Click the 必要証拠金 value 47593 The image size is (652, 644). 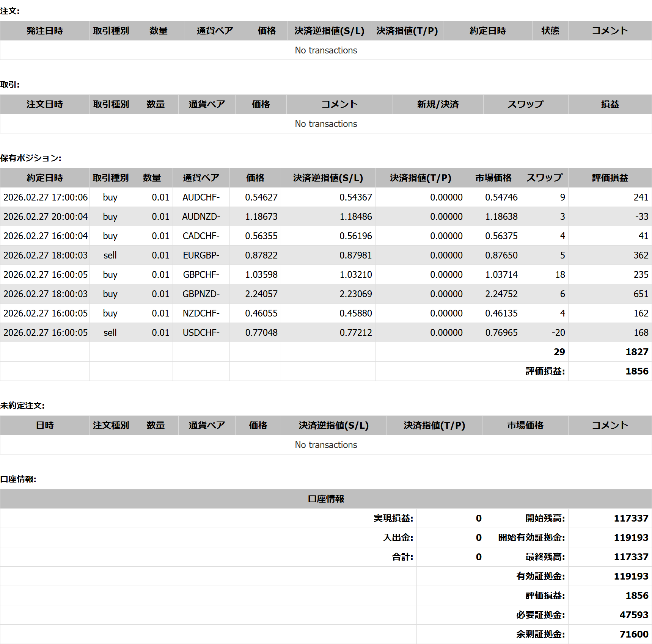tap(633, 615)
